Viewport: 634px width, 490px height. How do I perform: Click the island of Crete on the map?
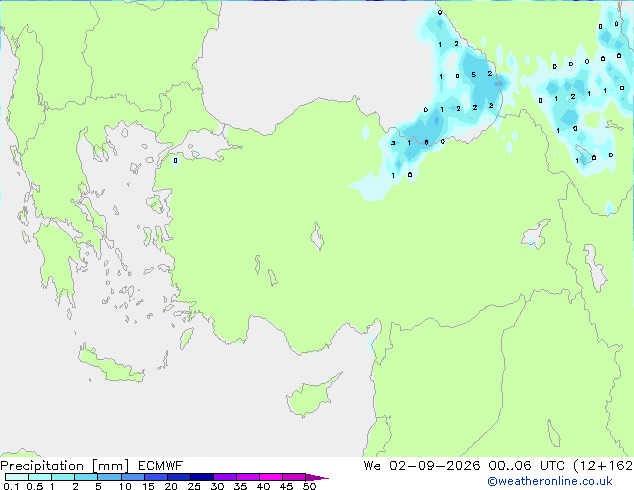[x=111, y=366]
